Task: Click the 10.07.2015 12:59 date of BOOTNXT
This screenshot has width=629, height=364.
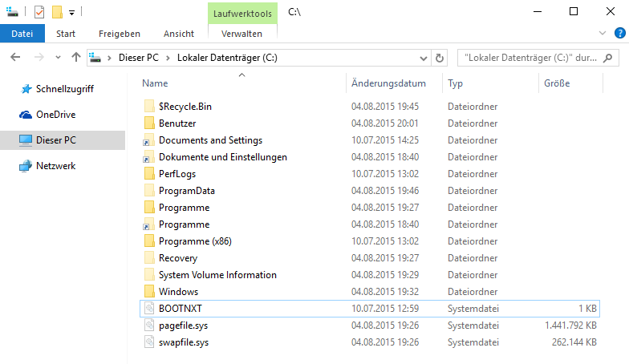Action: [385, 309]
